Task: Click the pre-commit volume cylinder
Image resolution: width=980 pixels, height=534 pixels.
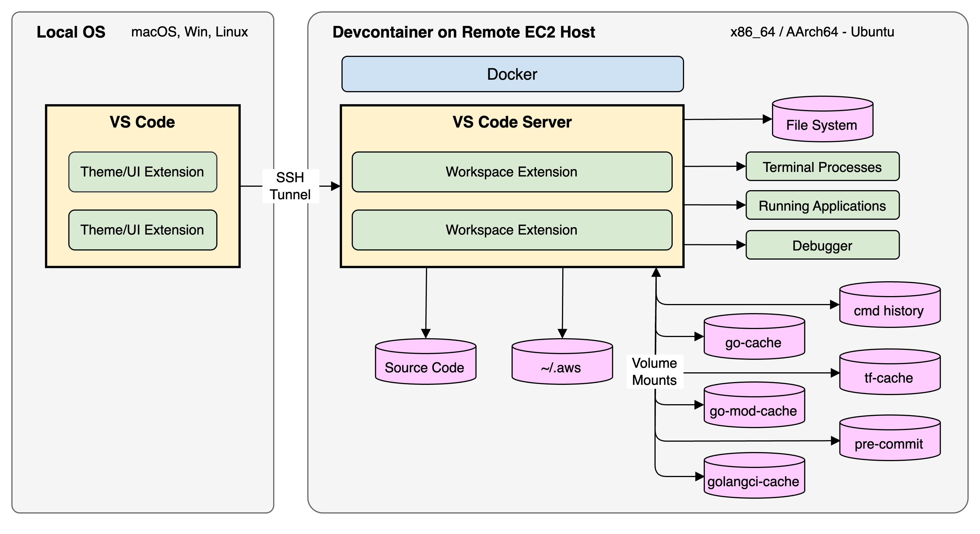Action: pyautogui.click(x=890, y=438)
